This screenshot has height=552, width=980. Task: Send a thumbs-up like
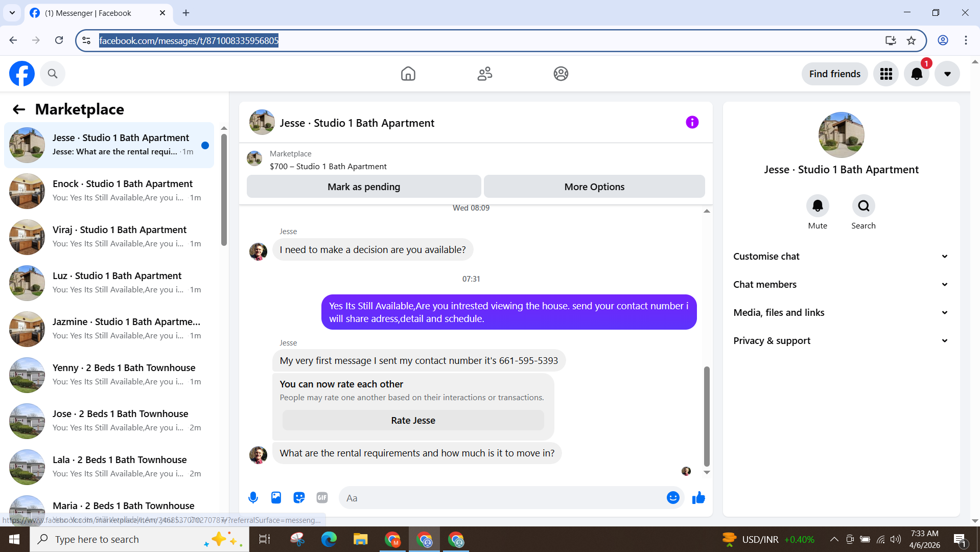click(698, 498)
